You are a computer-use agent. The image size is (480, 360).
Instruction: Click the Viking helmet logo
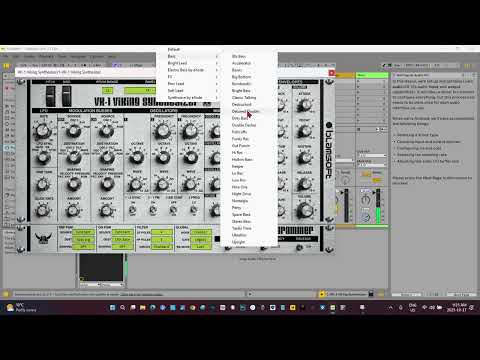point(43,239)
